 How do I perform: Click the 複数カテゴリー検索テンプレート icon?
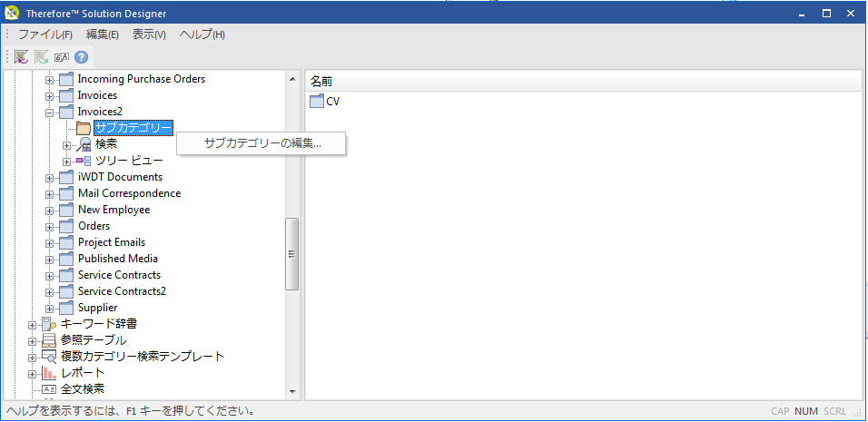click(x=49, y=357)
